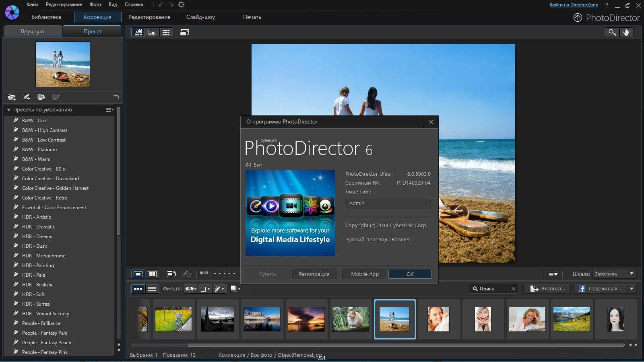Open the edited status filter dropdown
This screenshot has width=644, height=362.
(219, 289)
